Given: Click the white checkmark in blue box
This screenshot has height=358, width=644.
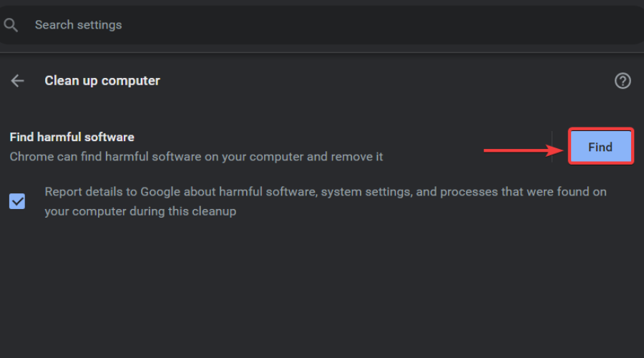Looking at the screenshot, I should tap(17, 201).
